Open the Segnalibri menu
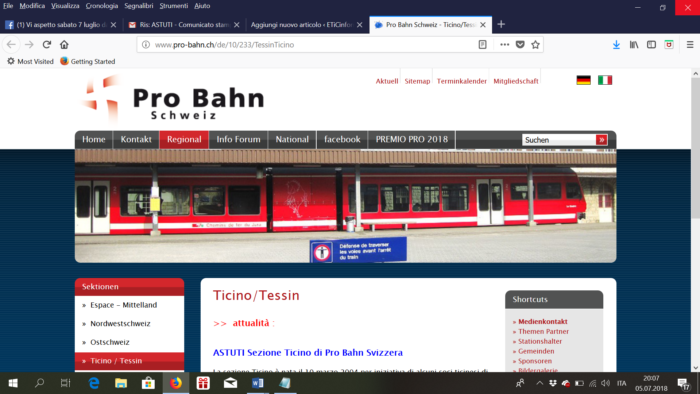Viewport: 700px width, 394px height. pyautogui.click(x=138, y=6)
